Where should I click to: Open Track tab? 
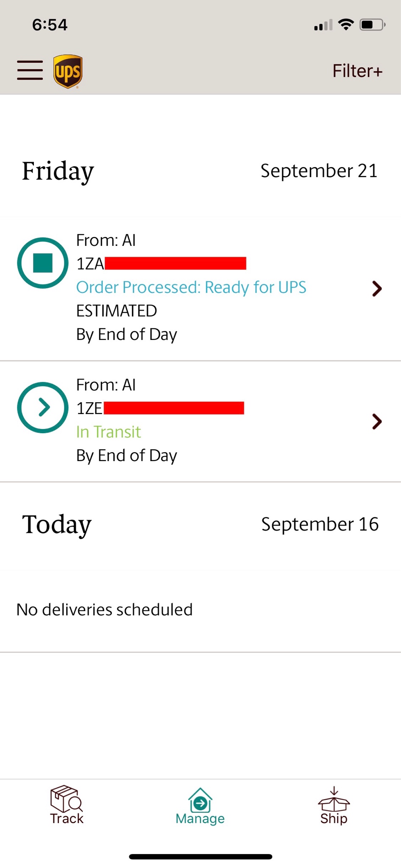67,805
